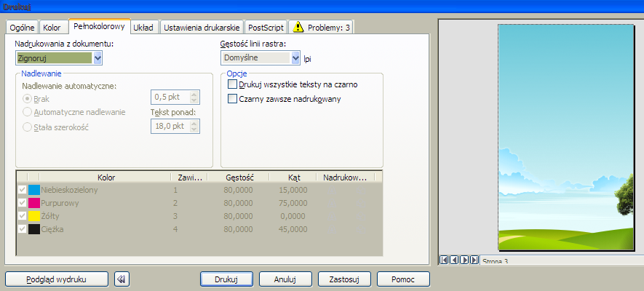Check 'Czarny zawsze nadrukowany' option
Image resolution: width=644 pixels, height=291 pixels.
tap(233, 99)
